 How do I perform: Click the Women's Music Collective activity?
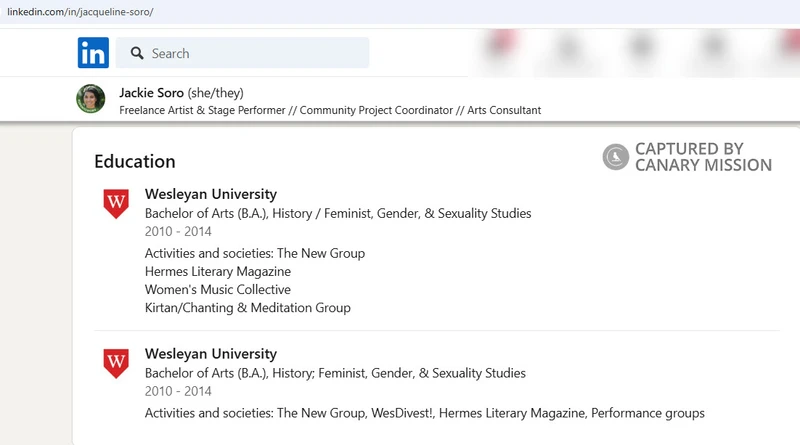coord(218,289)
